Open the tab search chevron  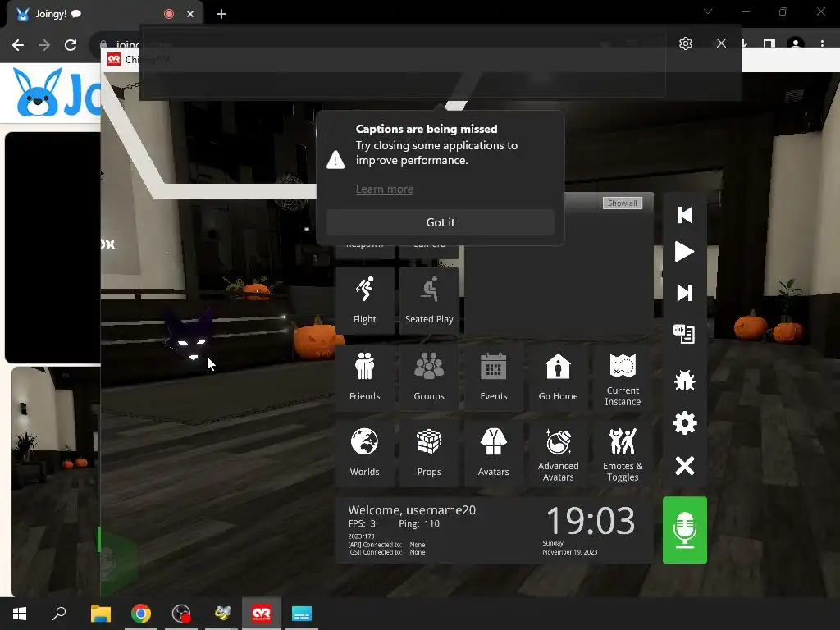tap(708, 11)
